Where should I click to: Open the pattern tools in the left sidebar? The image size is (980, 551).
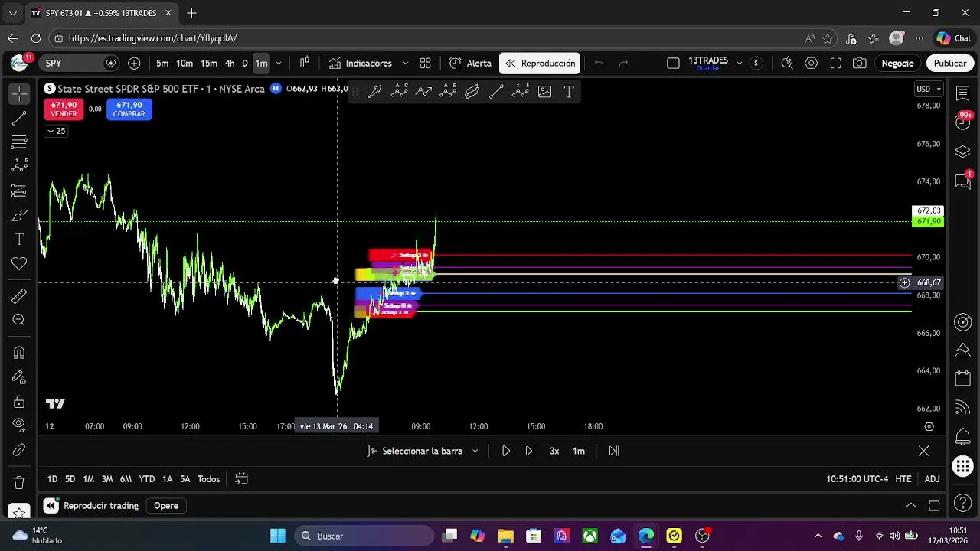coord(19,166)
